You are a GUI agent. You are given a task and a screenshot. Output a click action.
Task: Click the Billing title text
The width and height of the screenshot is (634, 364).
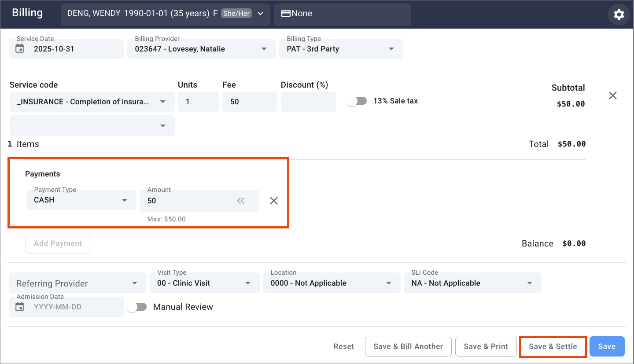[x=27, y=12]
